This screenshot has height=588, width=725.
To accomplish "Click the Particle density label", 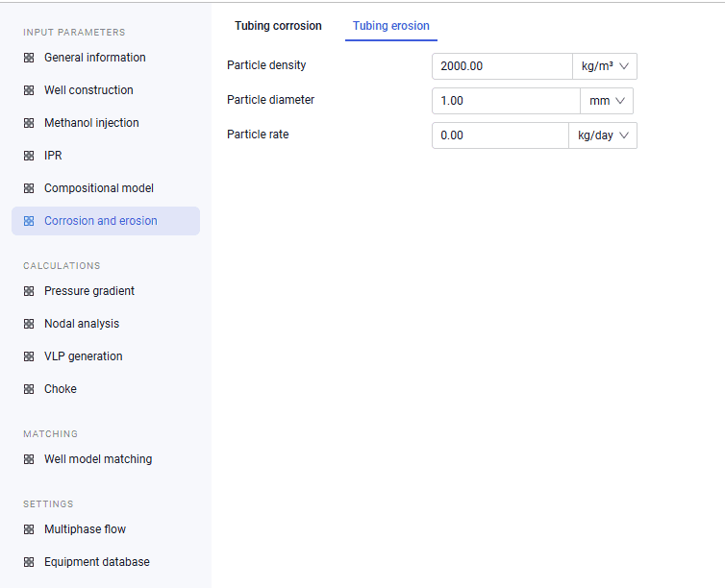I will click(x=266, y=65).
